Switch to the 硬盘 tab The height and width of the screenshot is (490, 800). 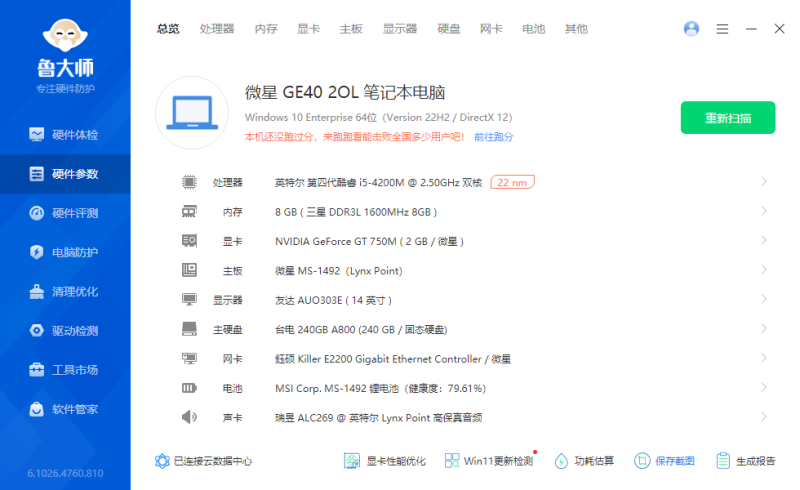pyautogui.click(x=449, y=29)
